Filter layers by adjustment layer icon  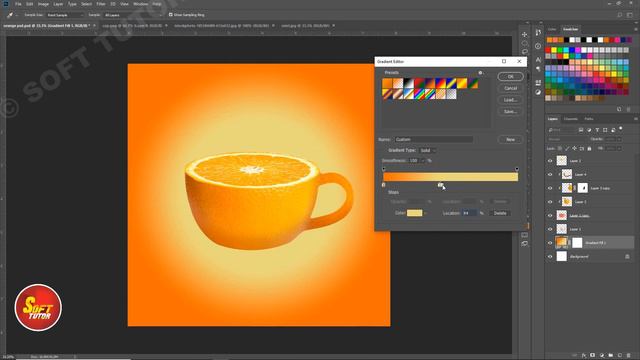[589, 130]
